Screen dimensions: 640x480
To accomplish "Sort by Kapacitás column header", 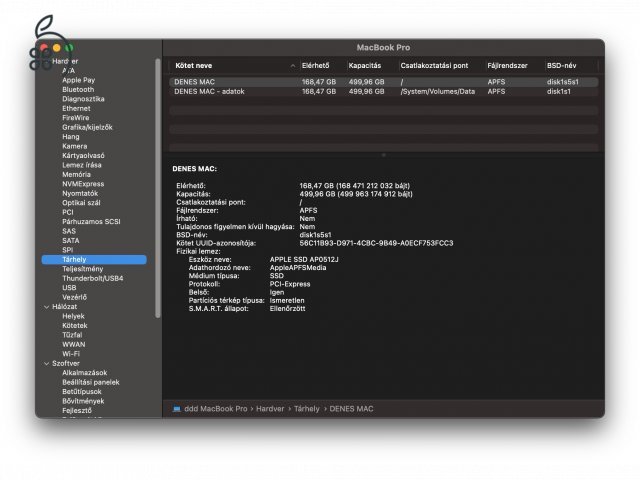I will 364,65.
